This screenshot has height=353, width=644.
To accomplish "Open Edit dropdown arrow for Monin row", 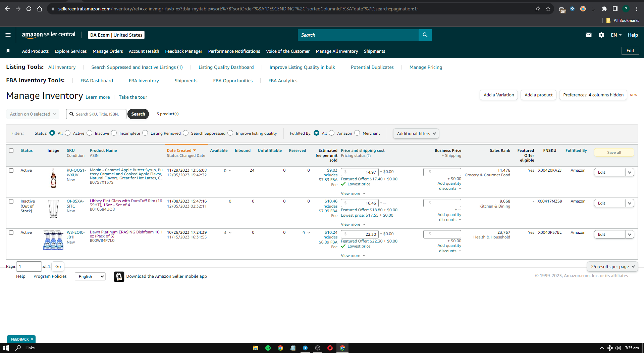I will [x=630, y=172].
